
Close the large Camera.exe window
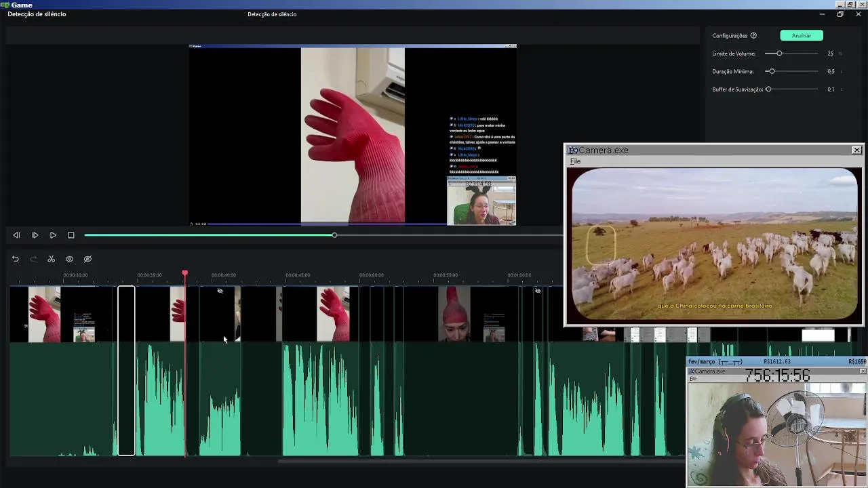click(x=856, y=150)
